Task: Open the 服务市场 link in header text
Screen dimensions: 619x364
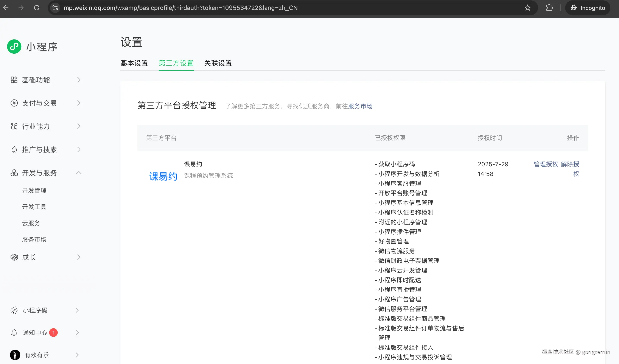Action: tap(360, 106)
